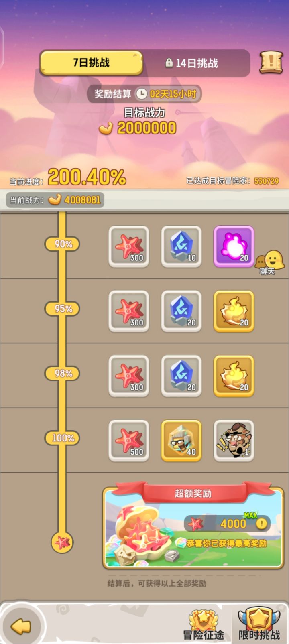Select the golden flame reward at 95%

[x=234, y=311]
